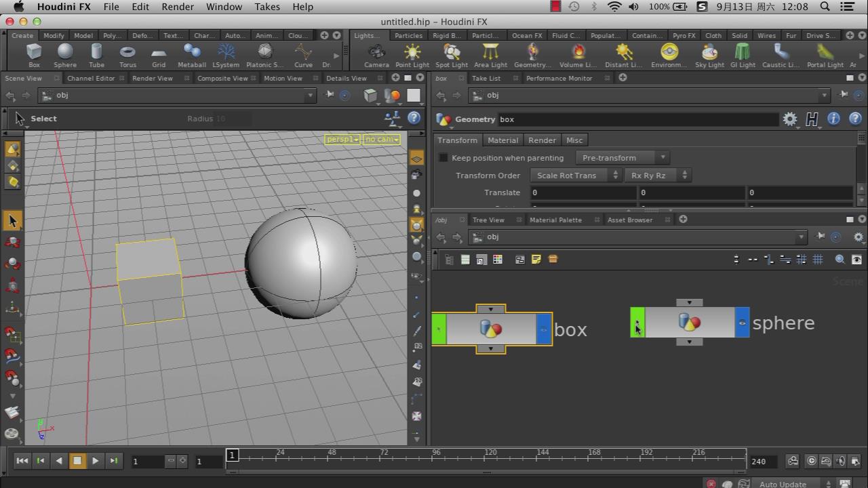The height and width of the screenshot is (488, 868).
Task: Add a Volume Light
Action: pos(578,55)
